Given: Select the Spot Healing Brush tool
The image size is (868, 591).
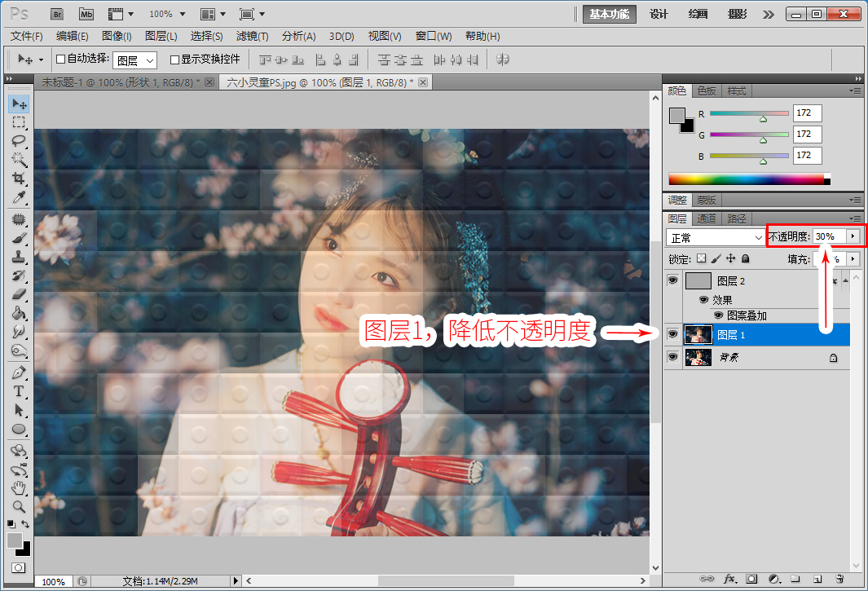Looking at the screenshot, I should click(x=19, y=219).
